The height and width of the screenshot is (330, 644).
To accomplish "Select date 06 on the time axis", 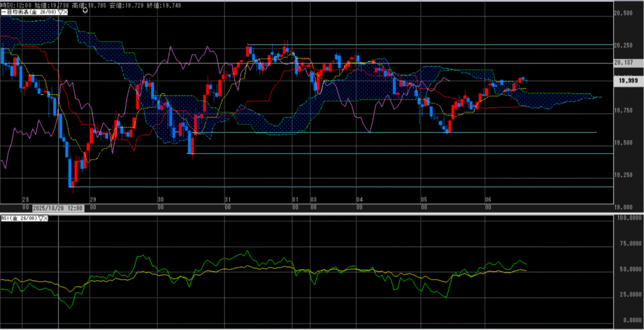I will [487, 199].
